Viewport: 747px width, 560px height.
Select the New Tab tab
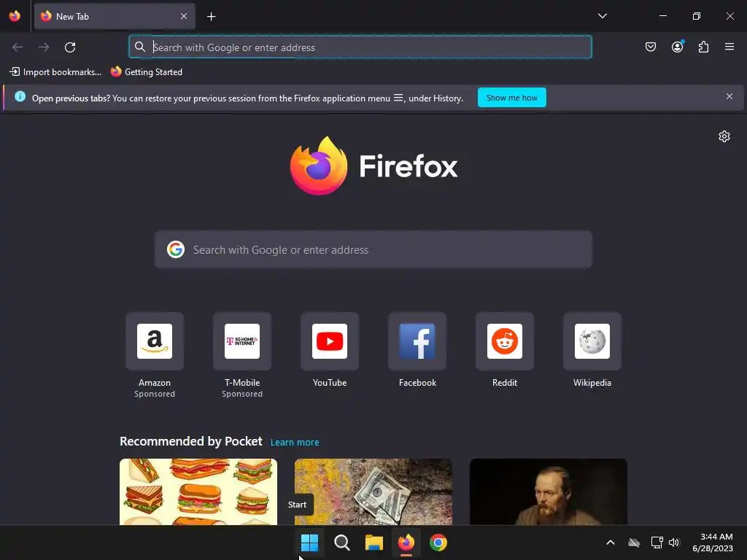[115, 16]
